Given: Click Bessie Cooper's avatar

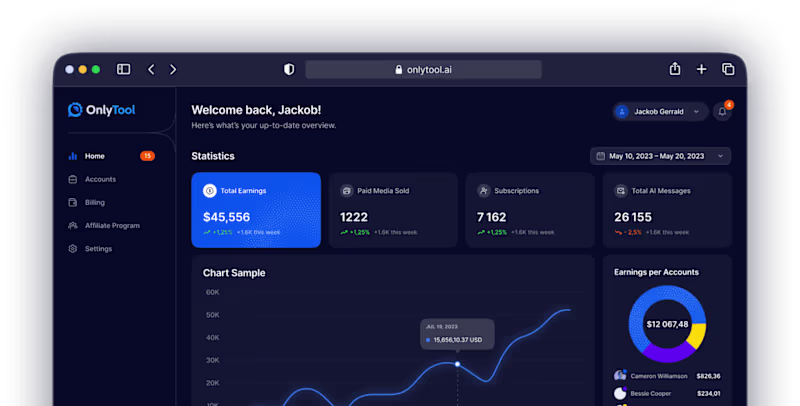Looking at the screenshot, I should pyautogui.click(x=620, y=393).
